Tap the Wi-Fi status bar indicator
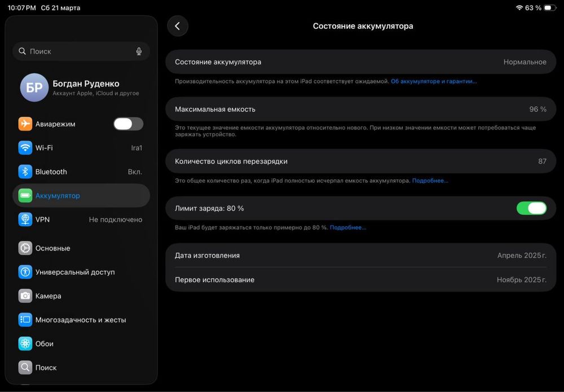 coord(519,7)
